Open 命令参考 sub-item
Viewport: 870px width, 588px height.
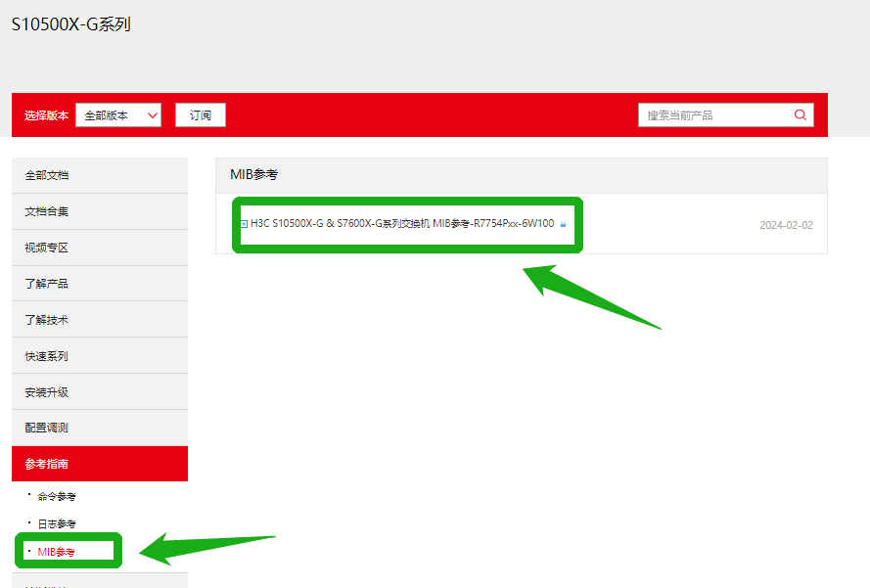pos(57,496)
